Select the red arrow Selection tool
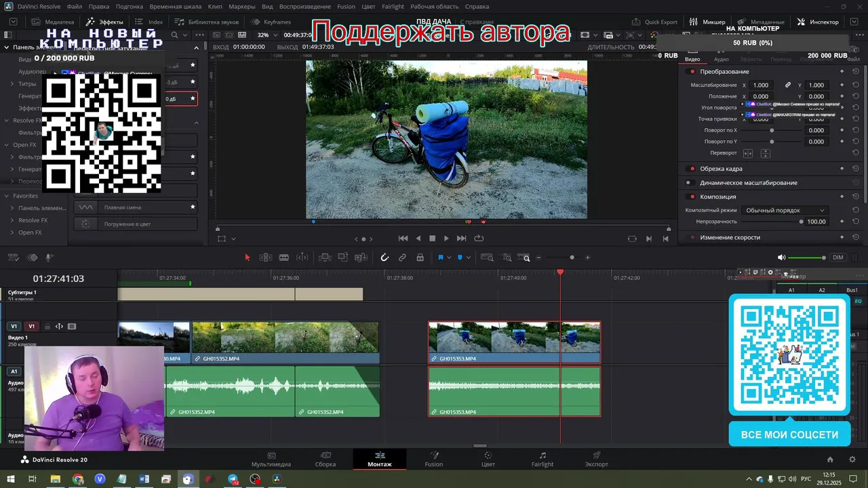The height and width of the screenshot is (488, 868). pyautogui.click(x=247, y=258)
